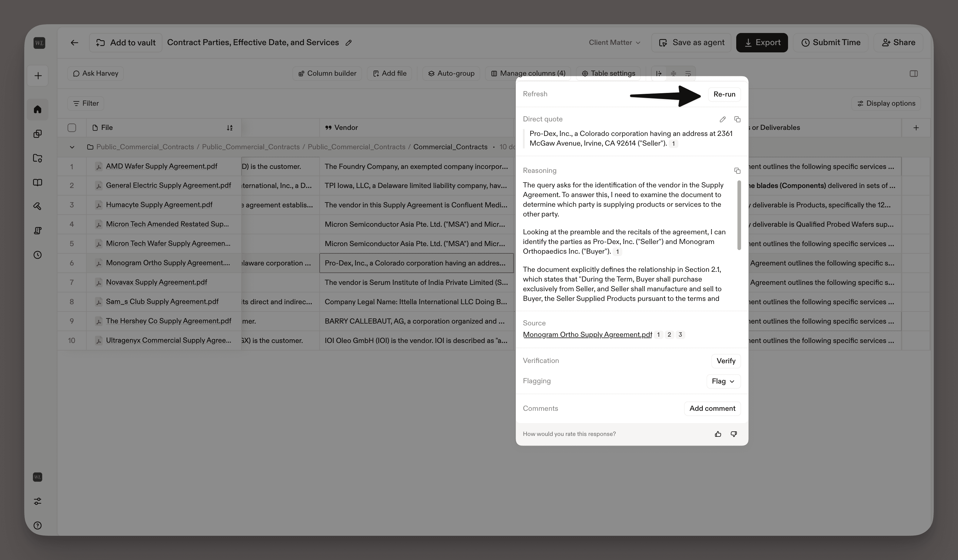The image size is (958, 560).
Task: Click the Vendor column header
Action: pos(416,128)
